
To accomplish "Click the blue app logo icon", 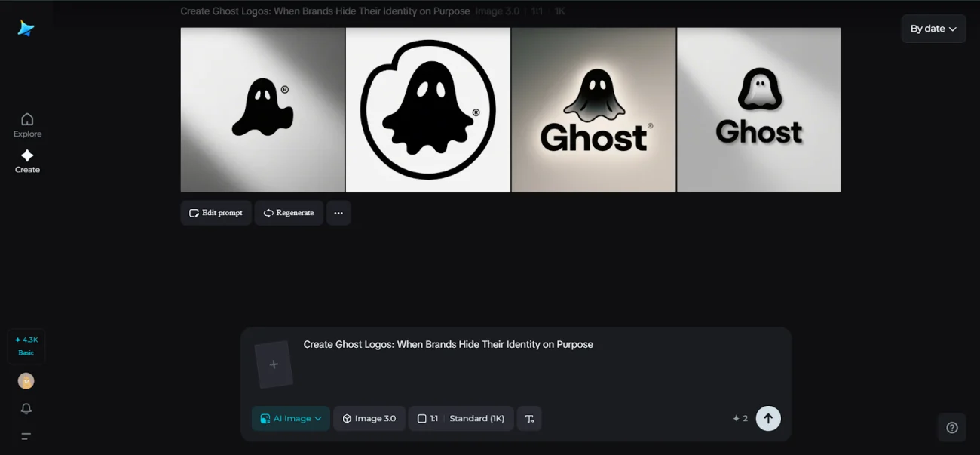I will pos(26,29).
